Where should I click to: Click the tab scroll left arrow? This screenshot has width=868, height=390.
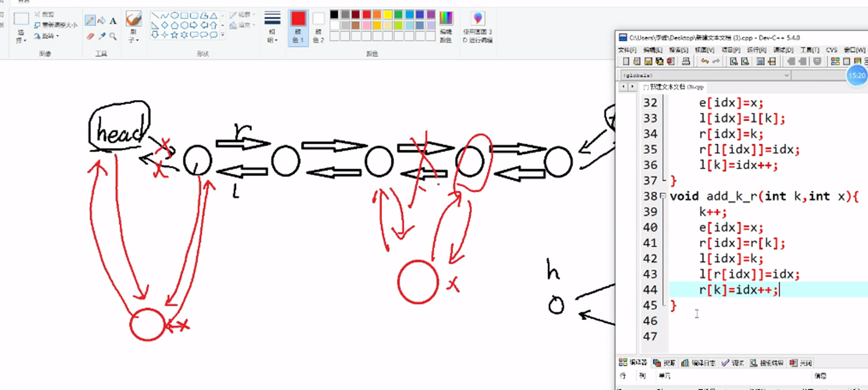pyautogui.click(x=623, y=86)
